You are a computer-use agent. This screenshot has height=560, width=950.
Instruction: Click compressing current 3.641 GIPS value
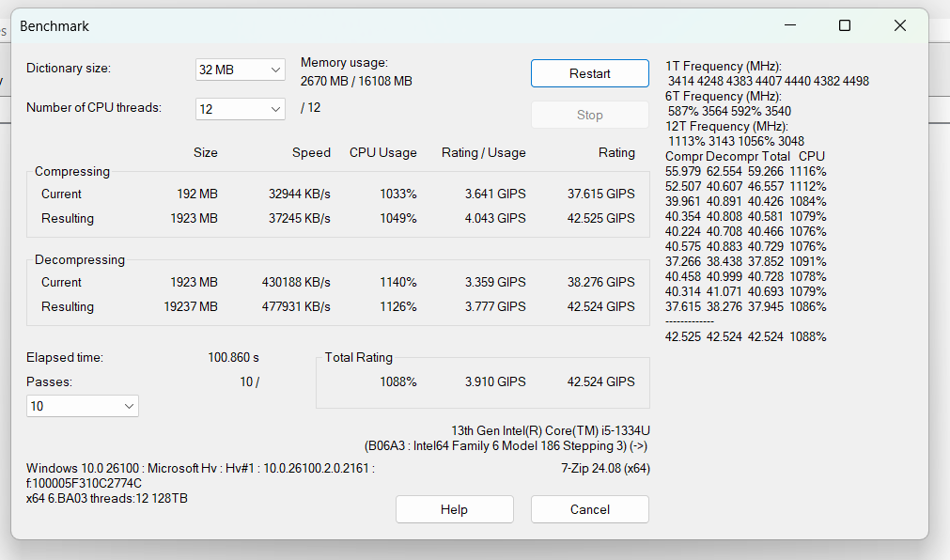click(x=495, y=194)
